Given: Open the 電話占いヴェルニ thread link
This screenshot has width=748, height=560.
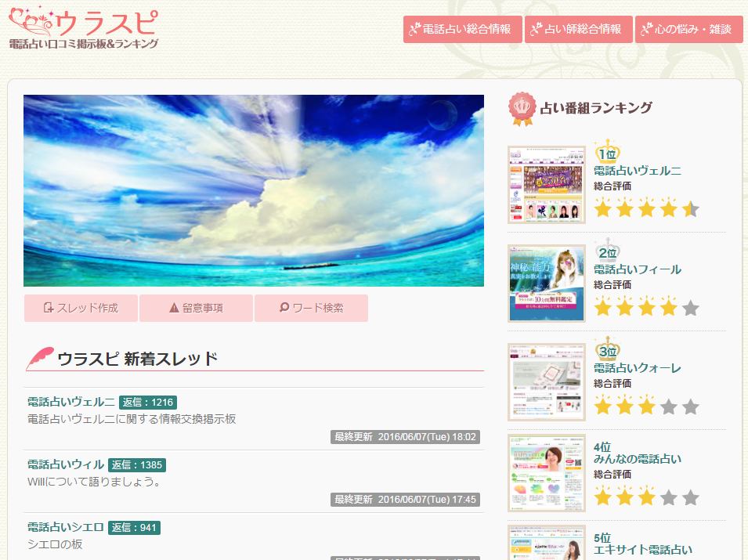Looking at the screenshot, I should pos(71,402).
